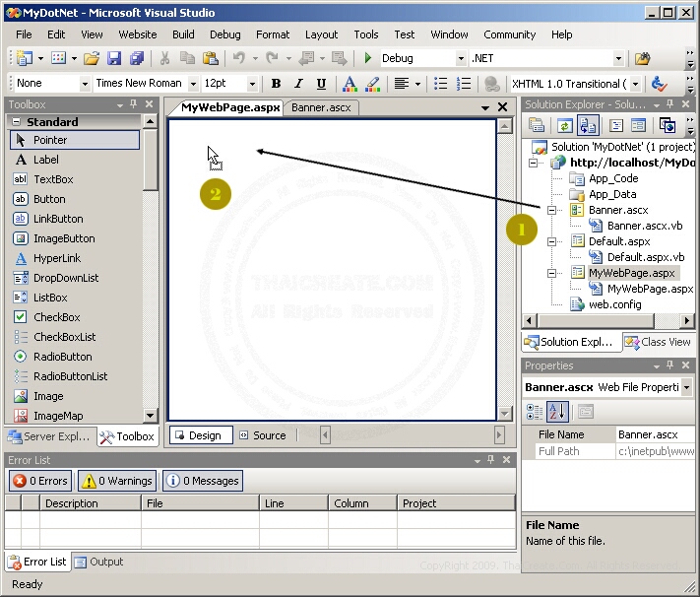This screenshot has width=700, height=597.
Task: Select the Button control in Toolbox
Action: (75, 199)
